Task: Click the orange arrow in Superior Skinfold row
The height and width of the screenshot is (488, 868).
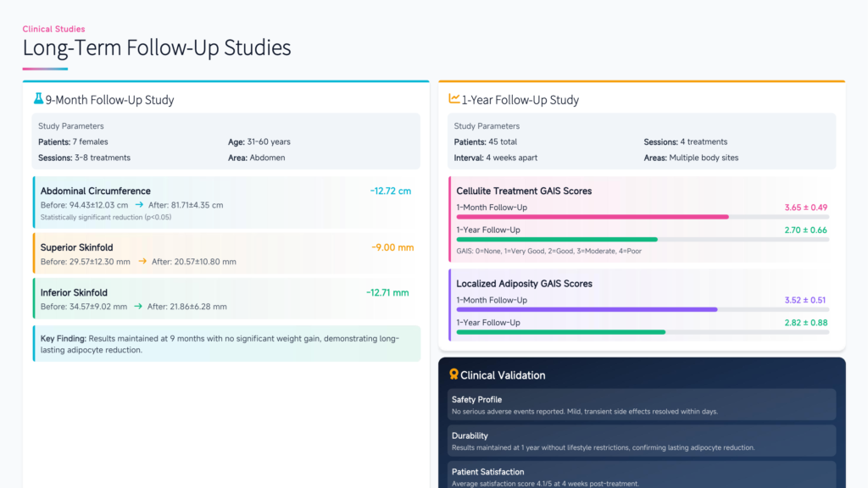Action: coord(142,262)
